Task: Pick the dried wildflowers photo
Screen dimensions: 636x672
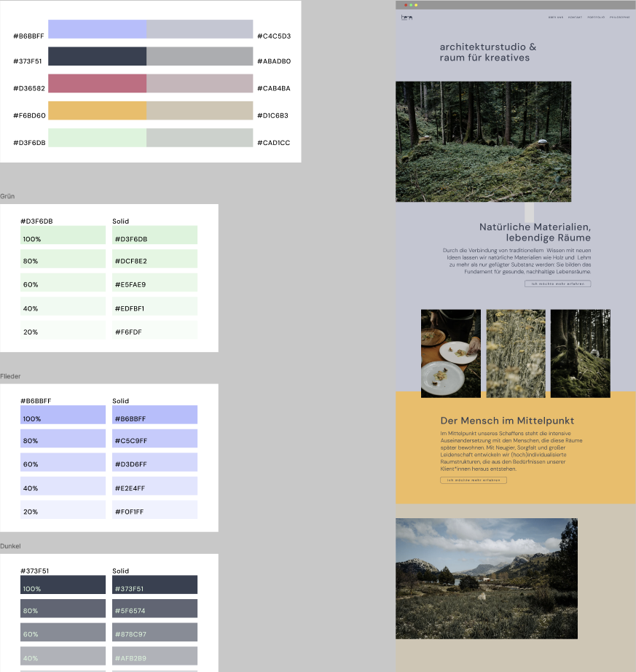Action: (x=516, y=353)
